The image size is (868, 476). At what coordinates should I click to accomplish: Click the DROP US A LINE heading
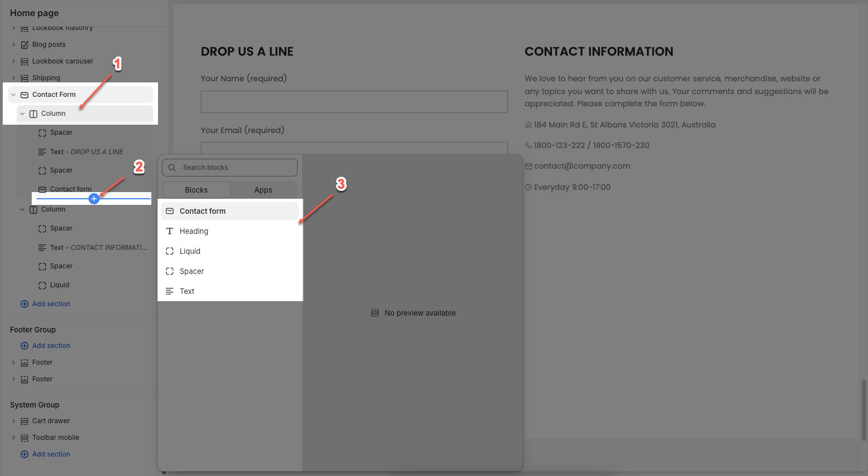pyautogui.click(x=247, y=52)
